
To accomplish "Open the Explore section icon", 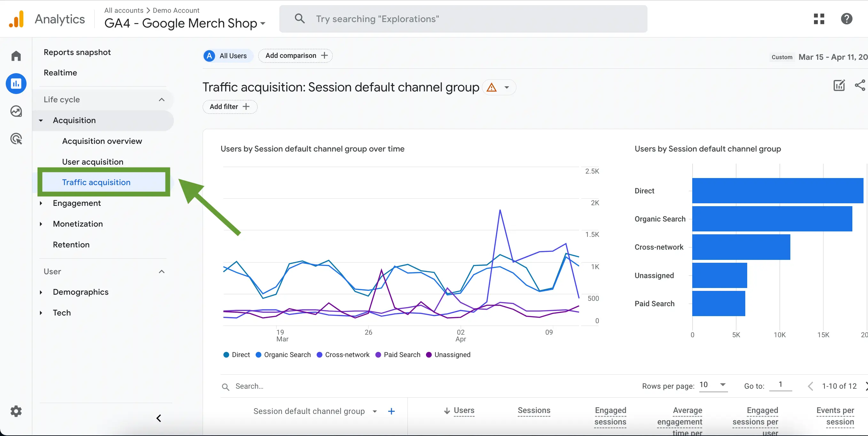I will 16,111.
